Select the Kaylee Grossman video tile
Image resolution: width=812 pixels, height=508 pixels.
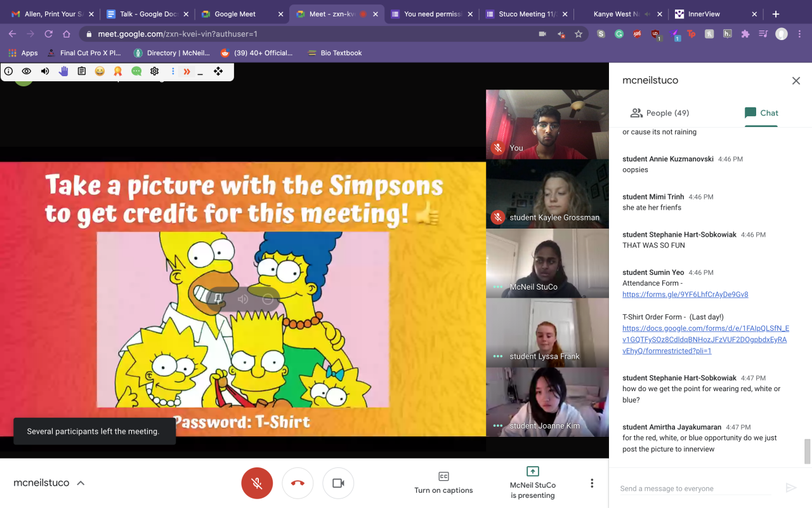tap(547, 194)
